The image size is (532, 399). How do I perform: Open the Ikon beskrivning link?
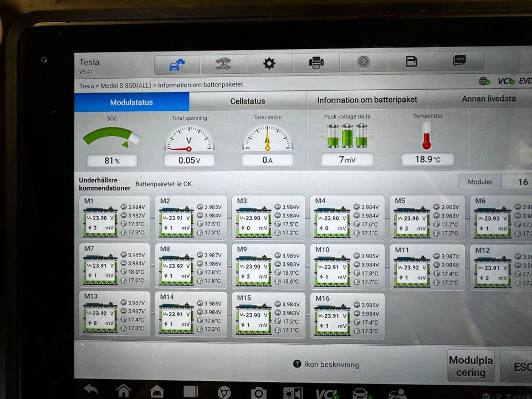pyautogui.click(x=326, y=365)
